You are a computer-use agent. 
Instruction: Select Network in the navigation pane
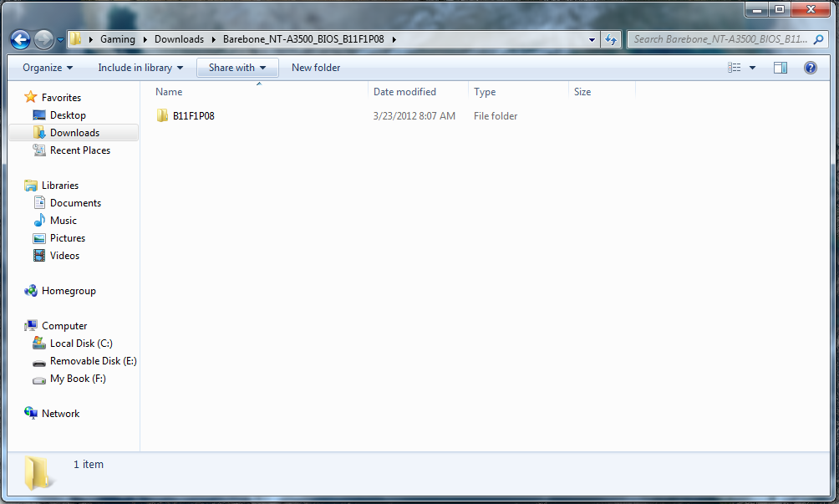60,414
